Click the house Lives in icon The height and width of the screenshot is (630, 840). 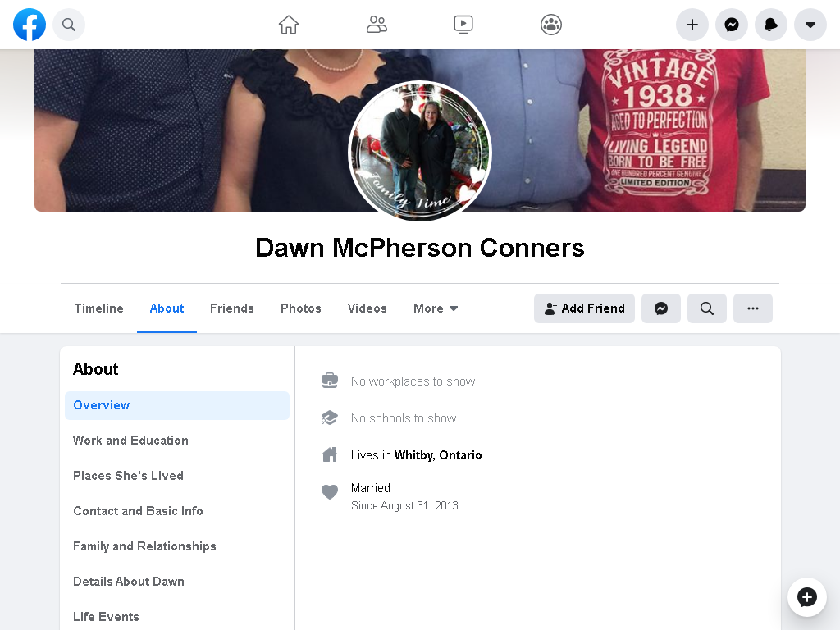point(330,454)
